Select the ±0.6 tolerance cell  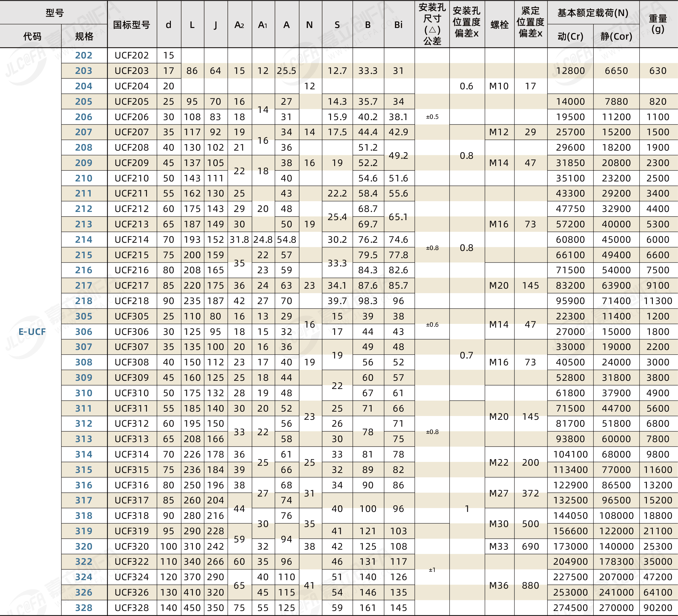point(432,325)
